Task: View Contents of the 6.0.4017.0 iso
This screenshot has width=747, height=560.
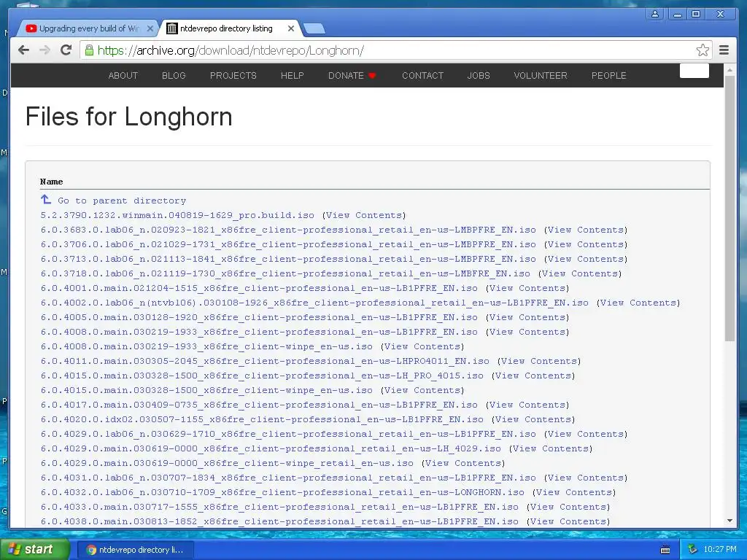Action: [x=527, y=405]
